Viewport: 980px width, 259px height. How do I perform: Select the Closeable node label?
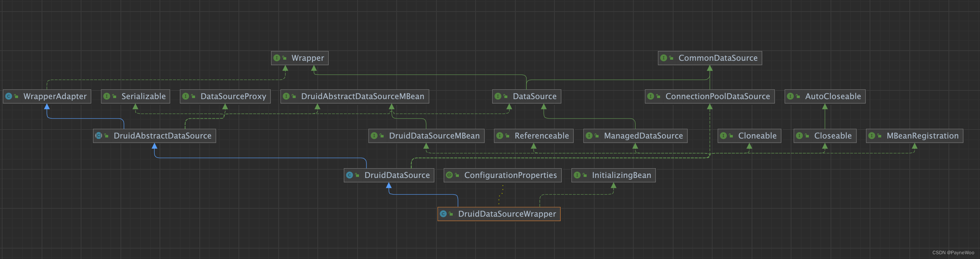[833, 135]
